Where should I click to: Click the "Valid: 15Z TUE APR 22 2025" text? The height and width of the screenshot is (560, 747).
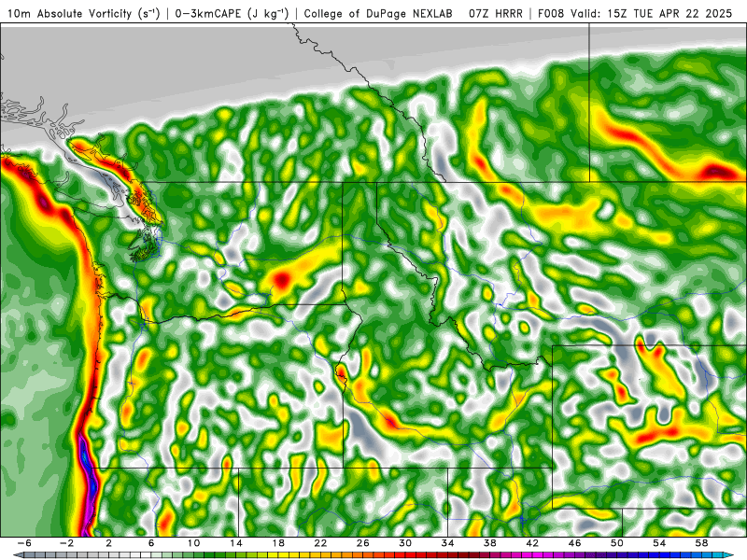651,13
